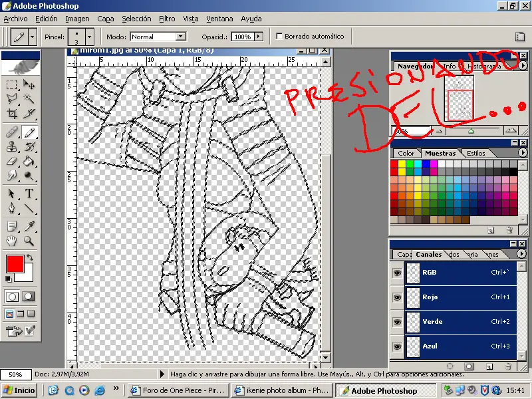Toggle visibility of RGB channel
The height and width of the screenshot is (399, 532).
point(397,273)
